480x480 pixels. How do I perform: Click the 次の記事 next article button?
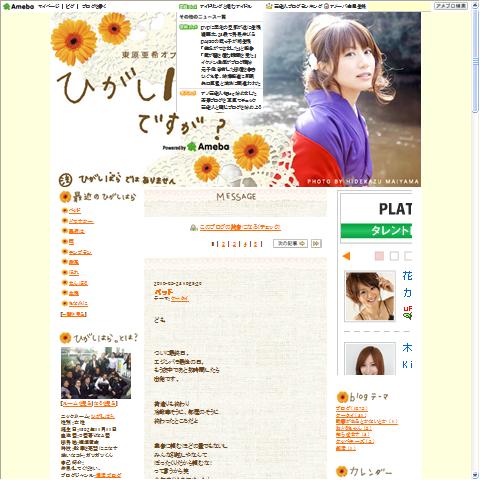[290, 244]
